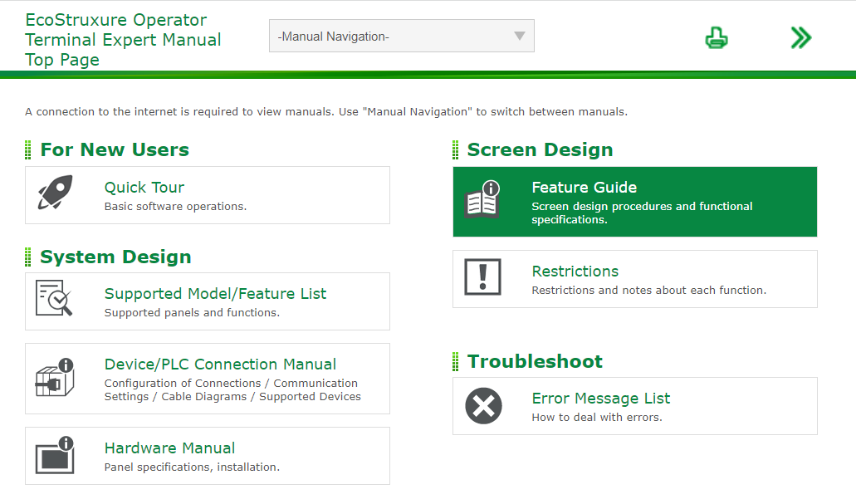Open the Device/PLC Connection Manual
856x504 pixels.
click(220, 365)
